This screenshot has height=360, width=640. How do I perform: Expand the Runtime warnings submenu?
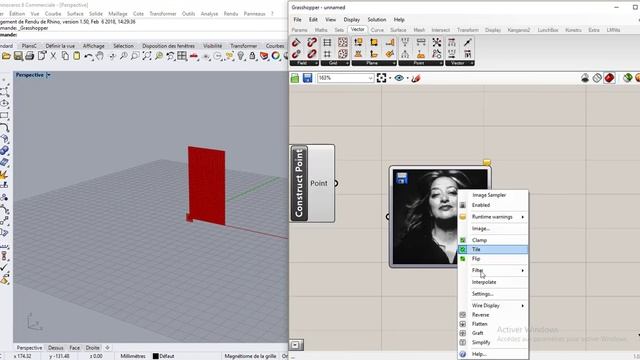pos(493,217)
